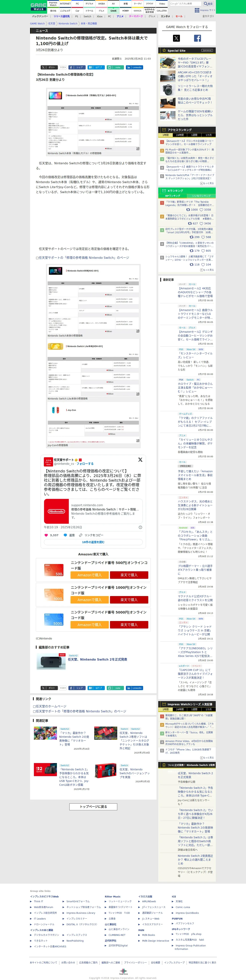Click リスト button beside top X post

coord(63,67)
